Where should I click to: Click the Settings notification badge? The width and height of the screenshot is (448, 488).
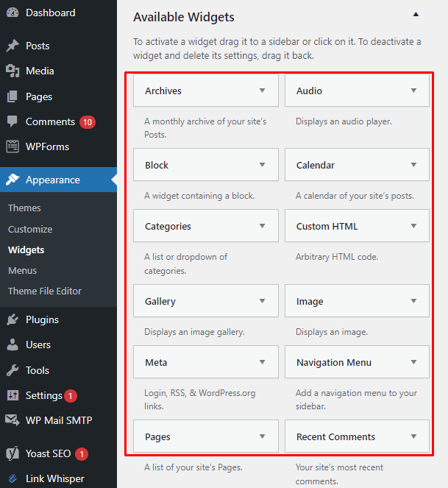[71, 396]
